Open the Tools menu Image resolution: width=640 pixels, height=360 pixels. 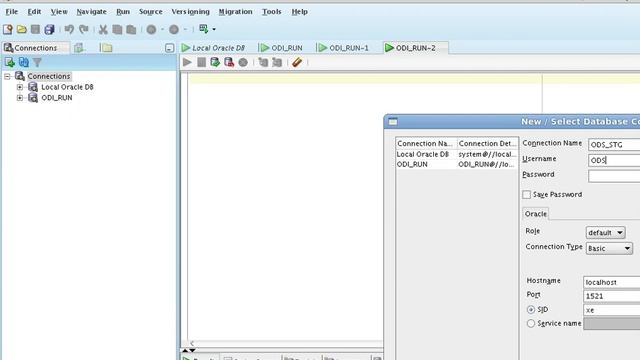(x=271, y=11)
